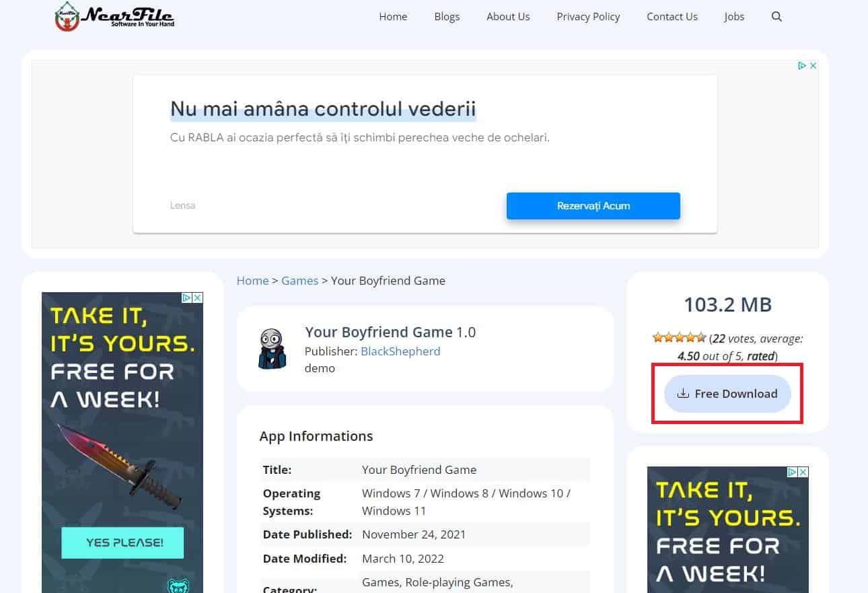Go to About Us page
868x593 pixels.
pyautogui.click(x=508, y=17)
